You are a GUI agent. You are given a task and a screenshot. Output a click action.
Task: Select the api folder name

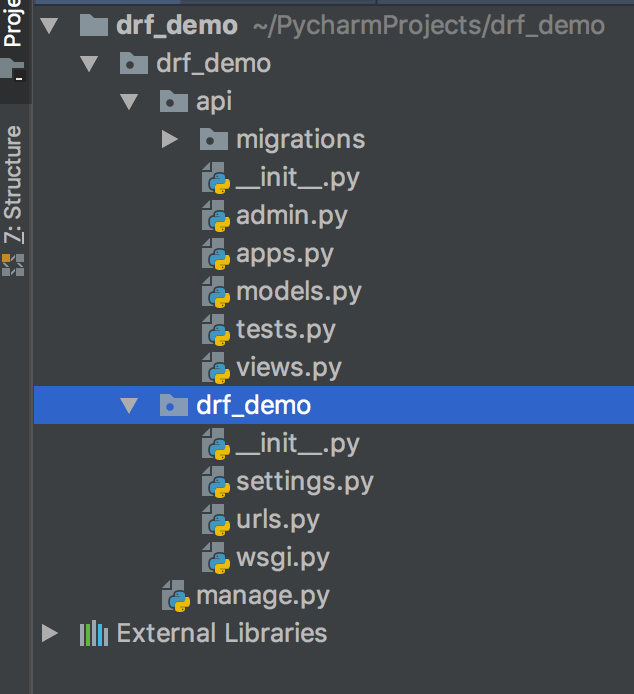point(214,102)
